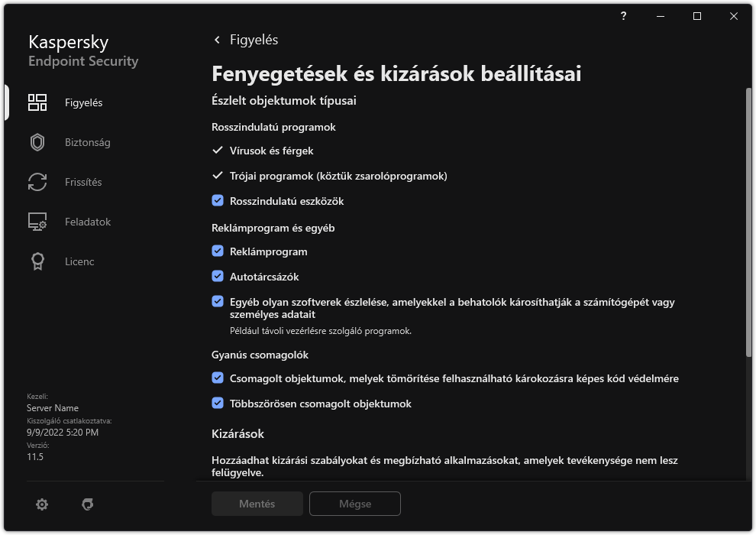The width and height of the screenshot is (756, 535).
Task: Click the Vírusok és férgek checkmark
Action: pyautogui.click(x=218, y=151)
